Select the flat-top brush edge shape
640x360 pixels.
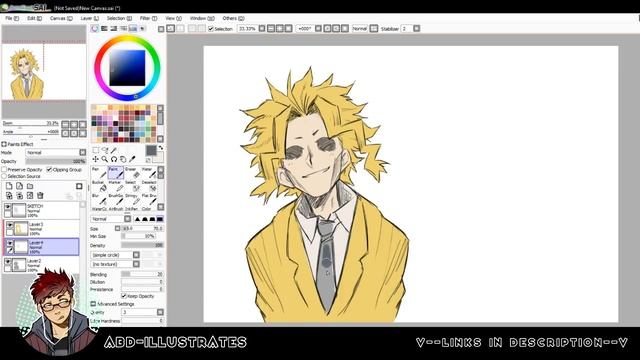[x=160, y=219]
